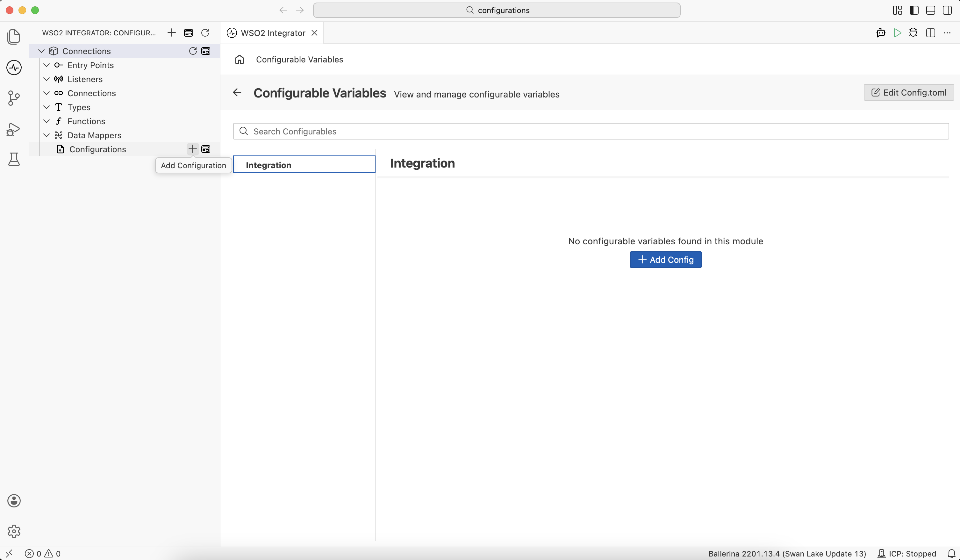Select the Types tree row label

pyautogui.click(x=79, y=107)
